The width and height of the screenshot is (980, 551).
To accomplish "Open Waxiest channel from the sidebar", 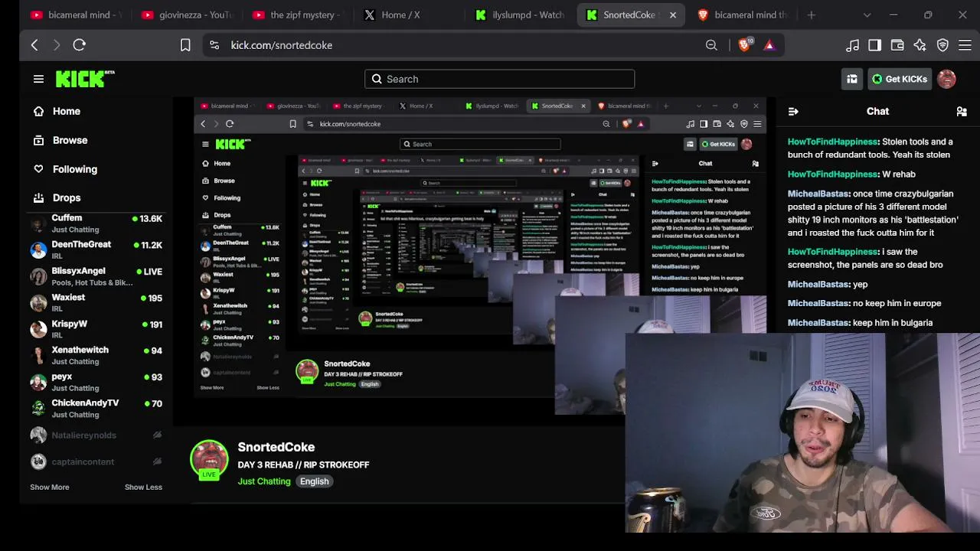I will (96, 302).
